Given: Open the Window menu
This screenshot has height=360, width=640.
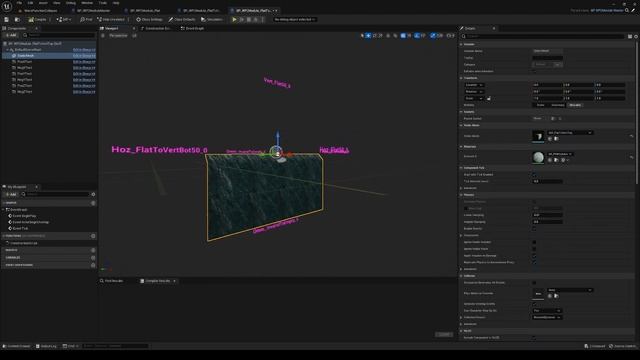Looking at the screenshot, I should [x=87, y=3].
